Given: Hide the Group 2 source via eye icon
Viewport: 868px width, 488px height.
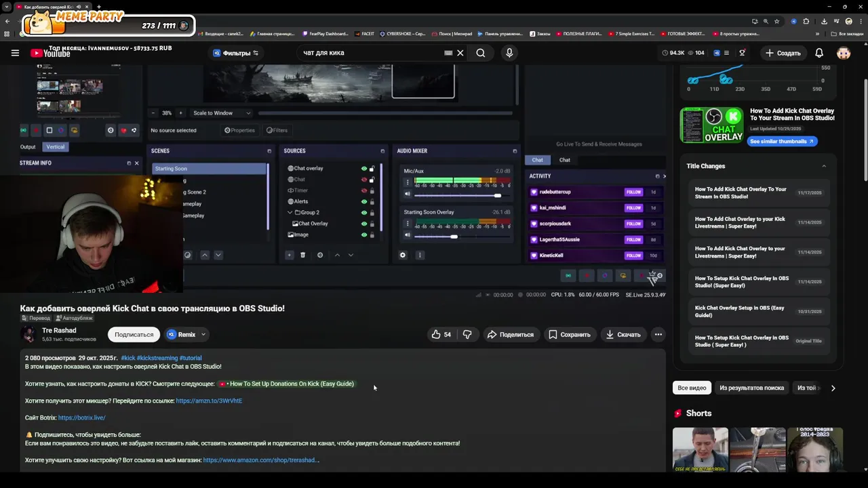Looking at the screenshot, I should [364, 212].
